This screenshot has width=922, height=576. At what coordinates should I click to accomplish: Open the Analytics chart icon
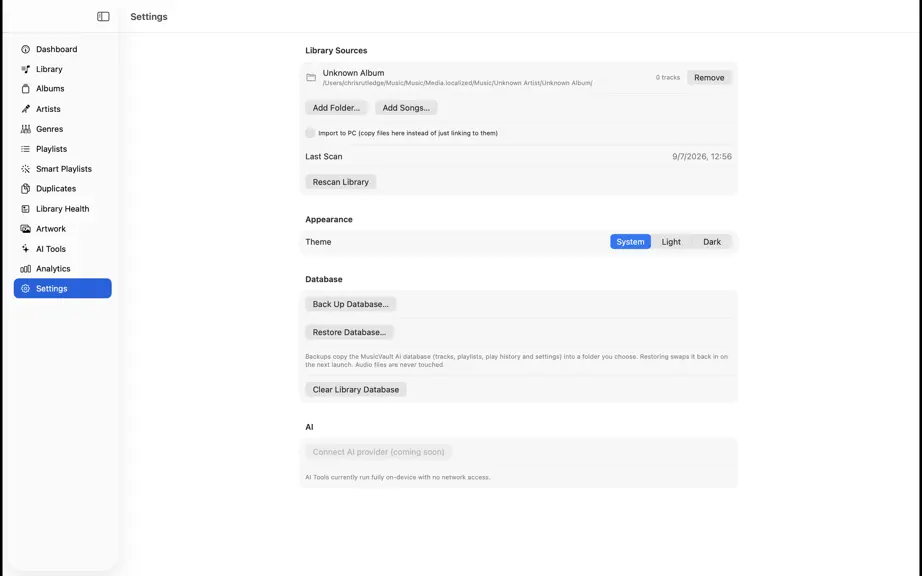(25, 269)
